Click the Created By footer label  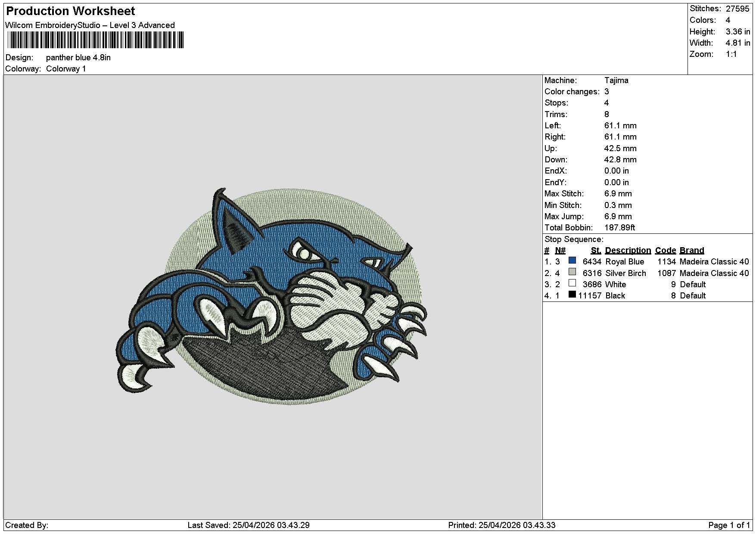tap(27, 525)
